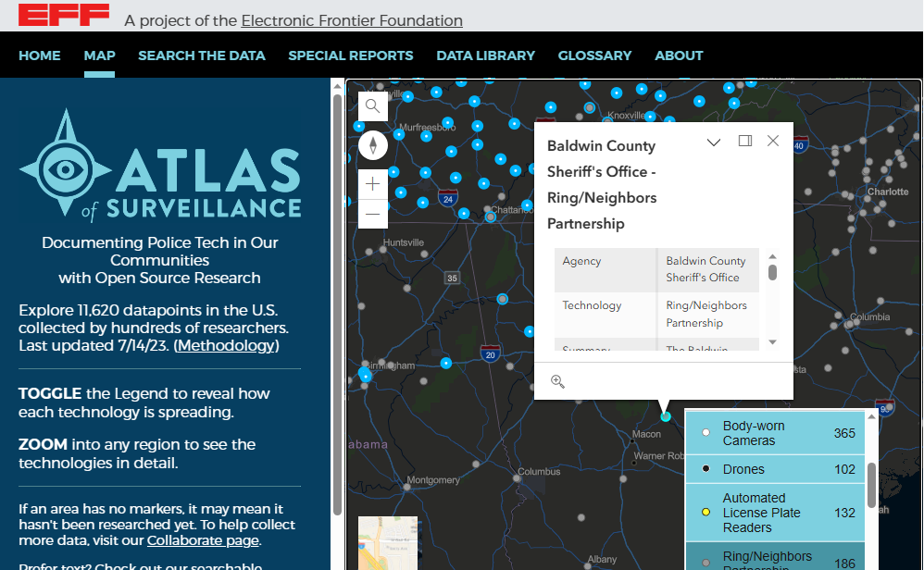
Task: Click the legend scroll-up arrow
Action: point(872,416)
